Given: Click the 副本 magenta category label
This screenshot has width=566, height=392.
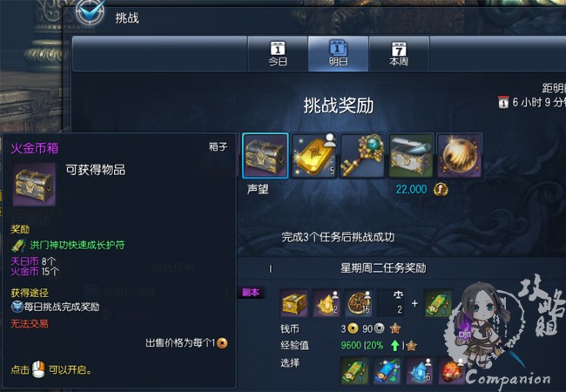Looking at the screenshot, I should click(x=251, y=293).
